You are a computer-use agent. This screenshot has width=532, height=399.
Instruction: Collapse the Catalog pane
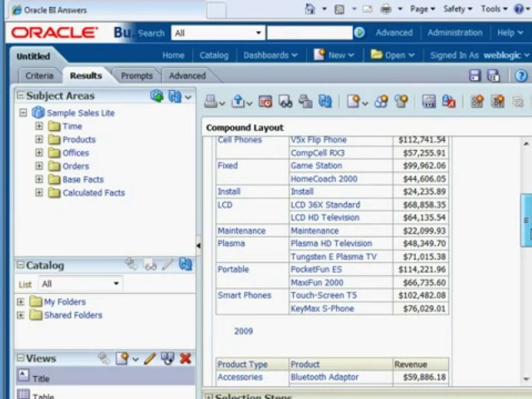(21, 265)
